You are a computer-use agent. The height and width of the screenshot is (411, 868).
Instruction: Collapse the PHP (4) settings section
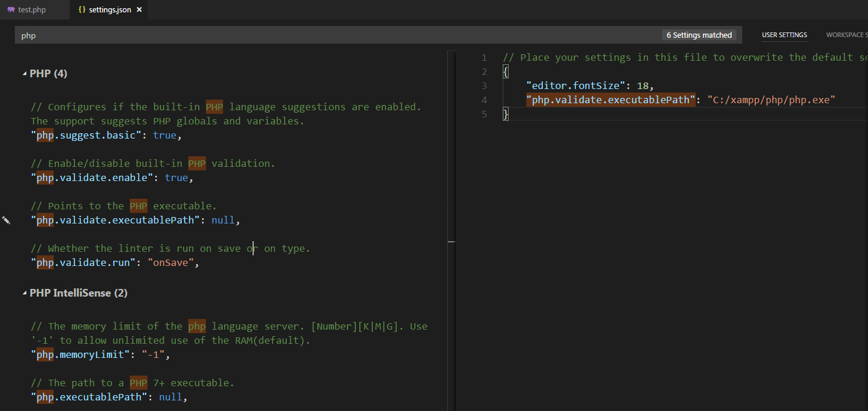click(x=25, y=73)
